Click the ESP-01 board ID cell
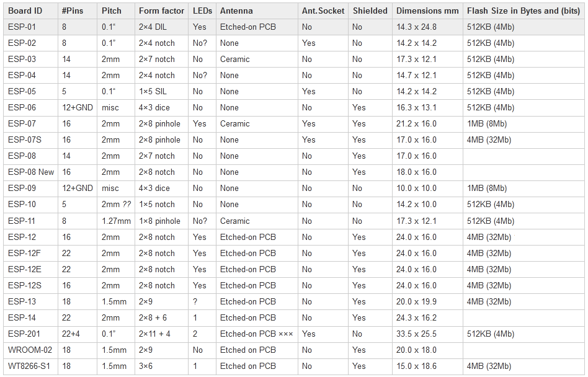The image size is (588, 377). tap(22, 27)
